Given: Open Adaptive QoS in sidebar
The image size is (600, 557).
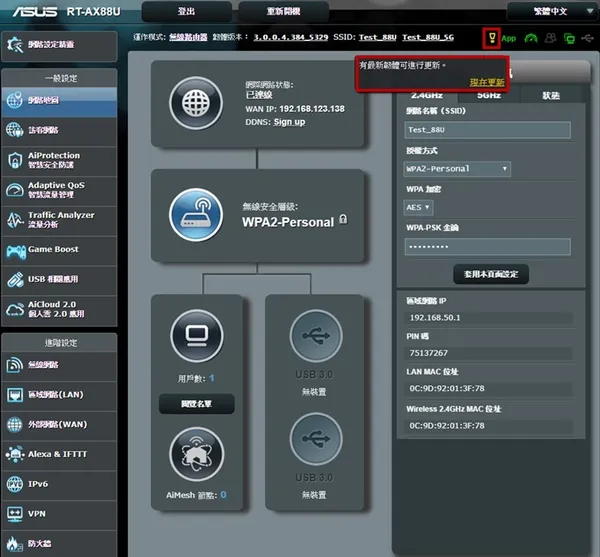Looking at the screenshot, I should click(59, 191).
